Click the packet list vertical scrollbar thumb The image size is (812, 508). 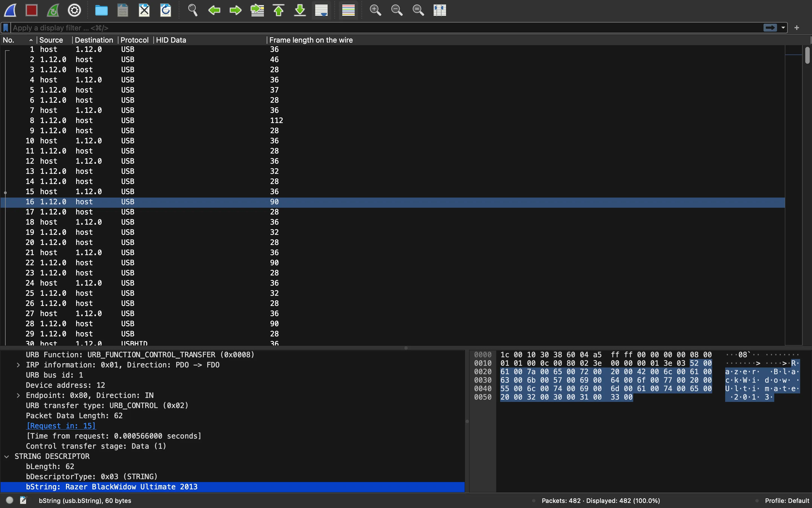point(807,55)
